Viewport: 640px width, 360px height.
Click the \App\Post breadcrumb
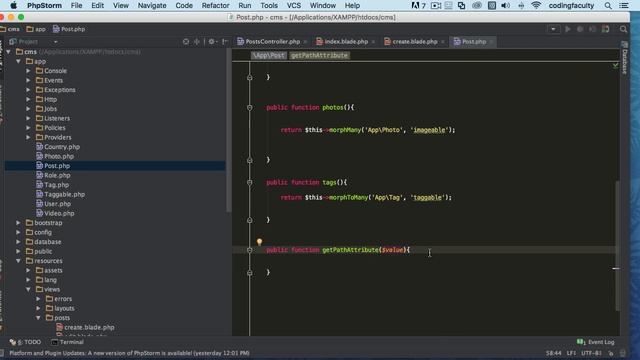coord(269,56)
